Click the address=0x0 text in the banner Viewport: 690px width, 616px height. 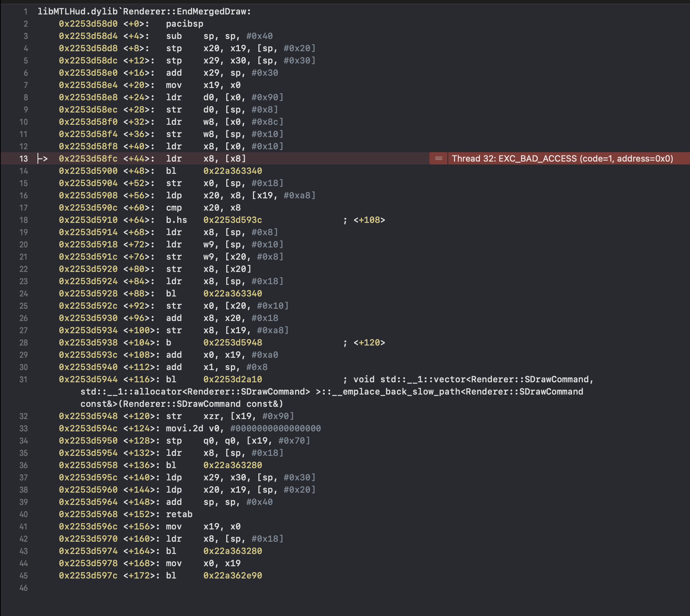[x=646, y=158]
